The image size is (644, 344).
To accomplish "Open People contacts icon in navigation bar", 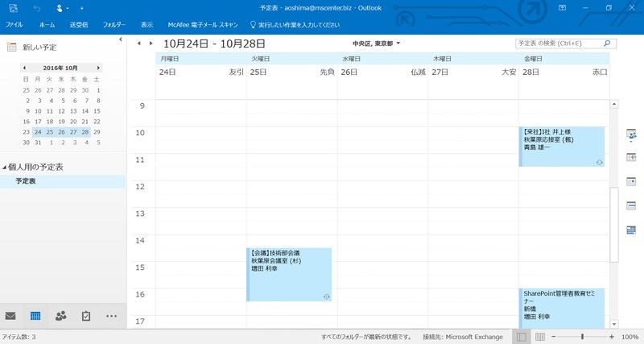I will [61, 316].
